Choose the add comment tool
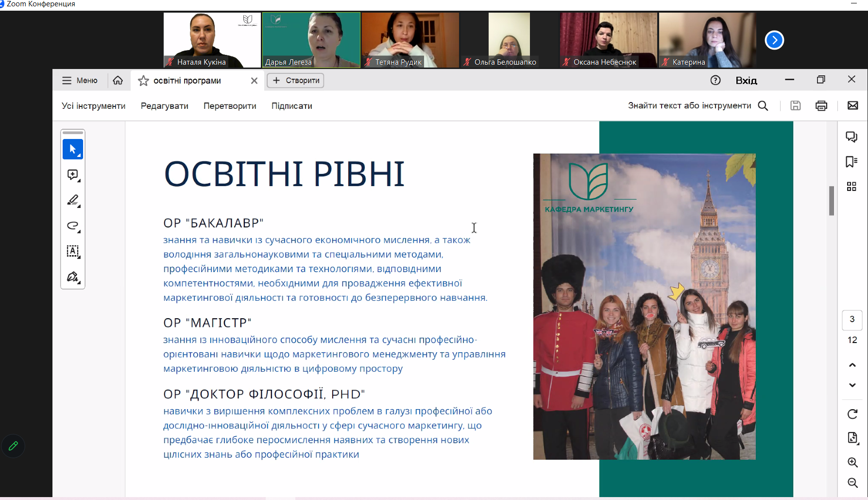 [72, 175]
